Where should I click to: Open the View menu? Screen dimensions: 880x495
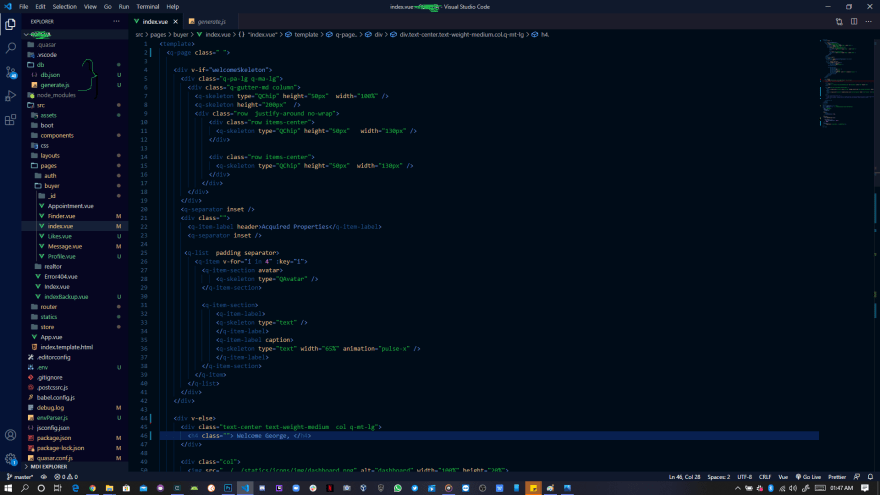pos(90,7)
